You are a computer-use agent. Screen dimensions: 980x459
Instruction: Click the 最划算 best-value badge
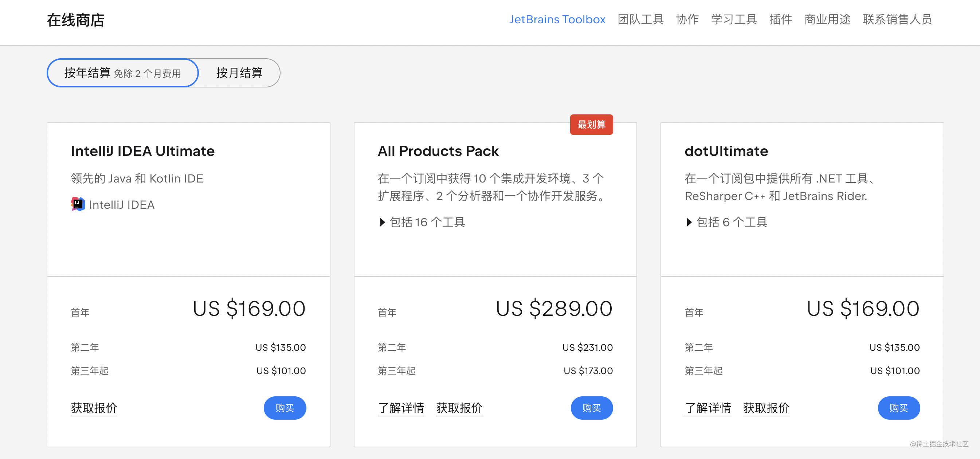click(591, 124)
